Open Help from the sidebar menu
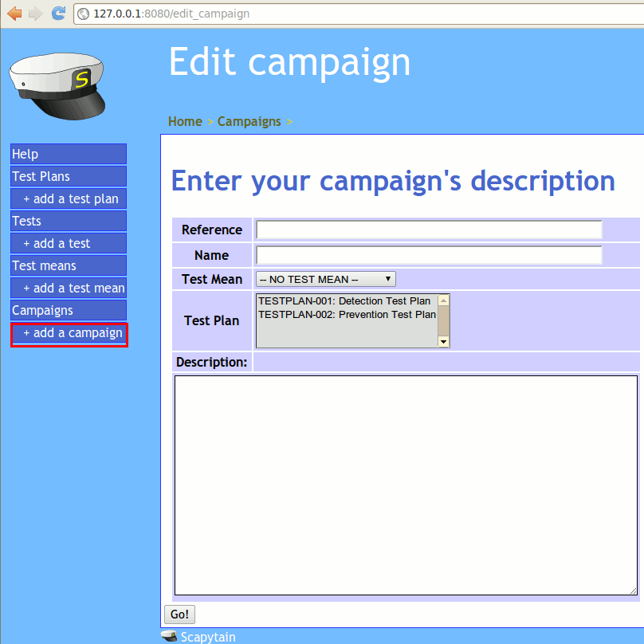 pyautogui.click(x=68, y=154)
